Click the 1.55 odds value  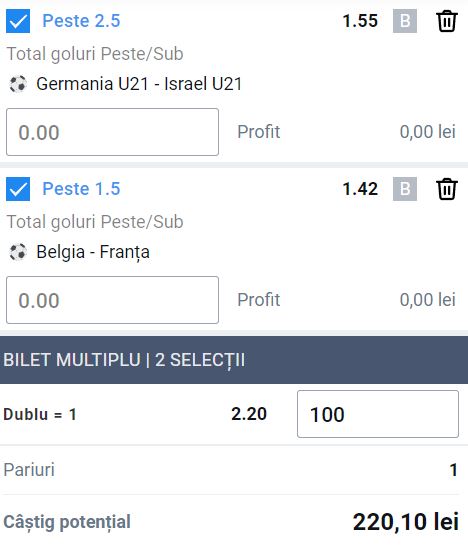click(360, 21)
